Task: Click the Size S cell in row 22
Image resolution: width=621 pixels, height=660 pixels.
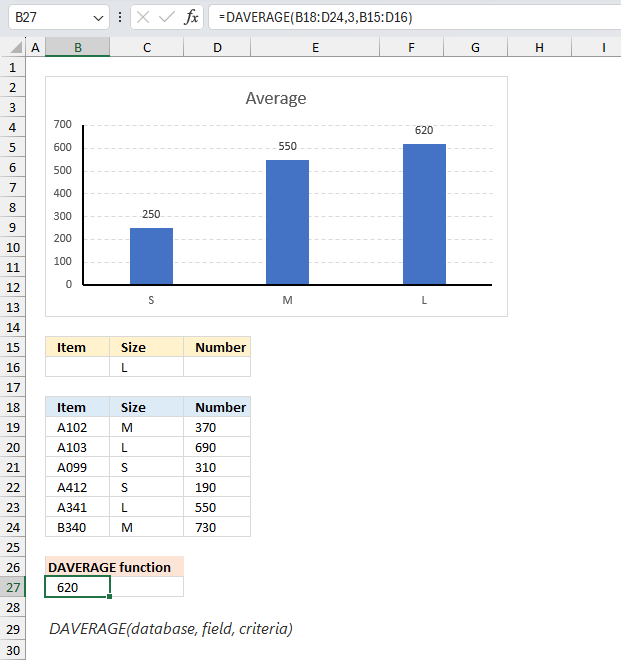Action: pos(147,487)
